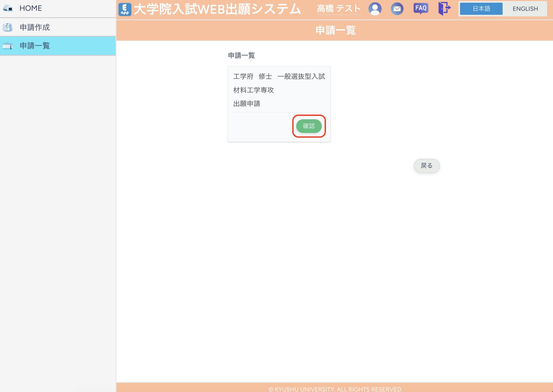Image resolution: width=553 pixels, height=392 pixels.
Task: Click the HOME sidebar icon
Action: click(8, 8)
